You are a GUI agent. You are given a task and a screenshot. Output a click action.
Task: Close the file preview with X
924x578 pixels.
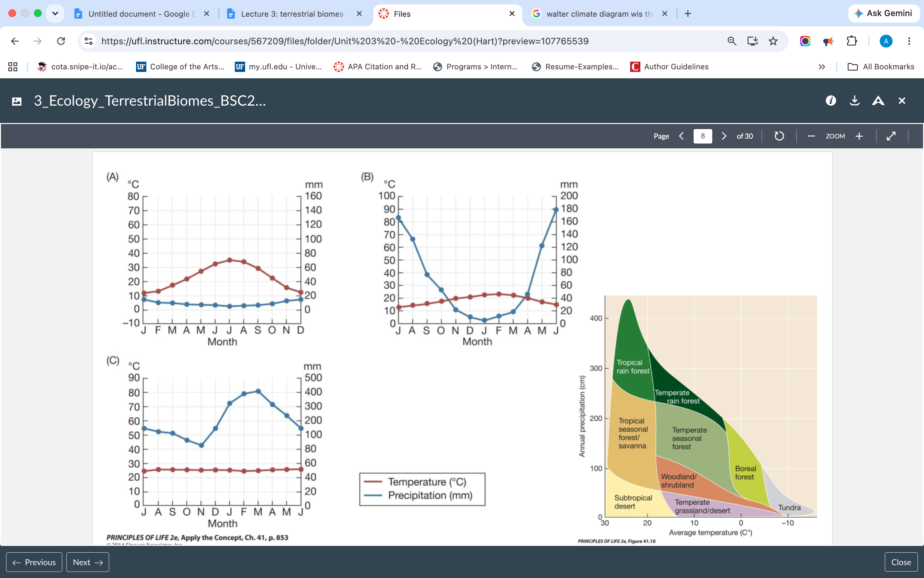902,101
